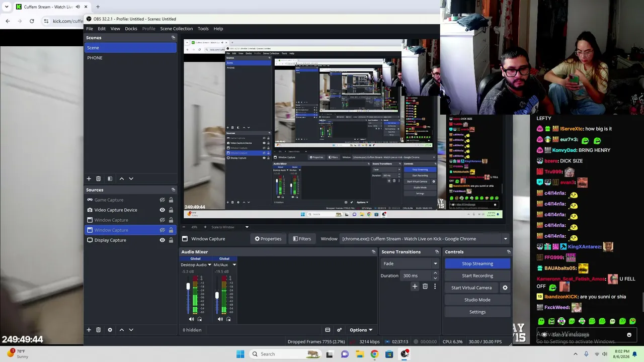Screen dimensions: 644x362
Task: Open the File menu in OBS
Action: (90, 29)
